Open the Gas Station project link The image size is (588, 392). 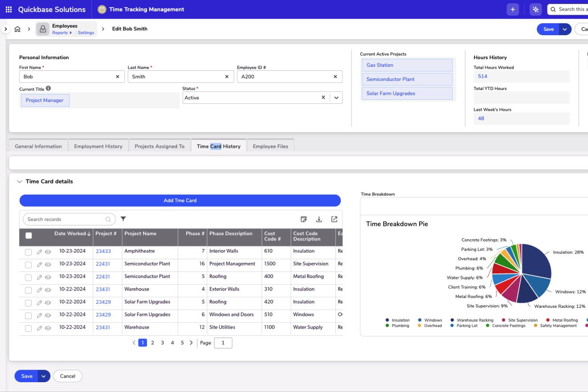click(380, 65)
